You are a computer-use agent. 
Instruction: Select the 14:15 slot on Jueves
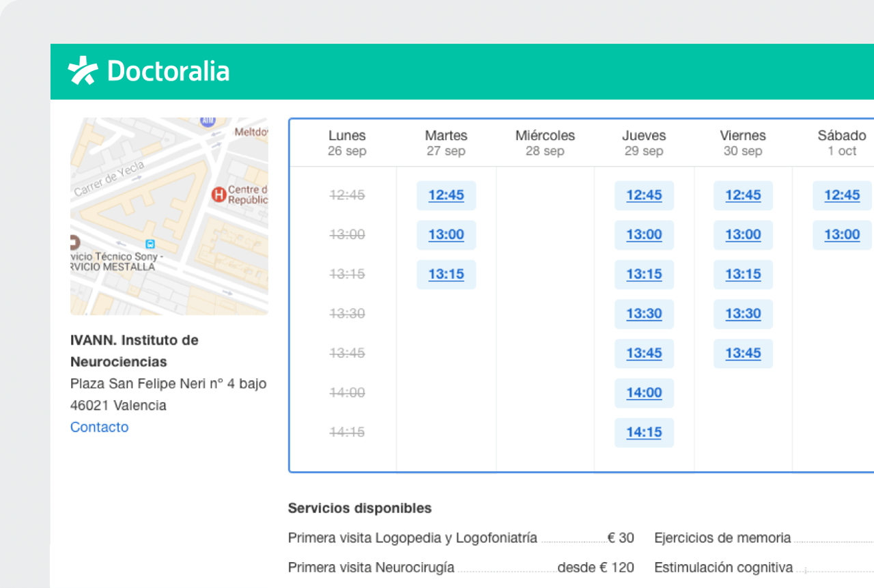coord(644,432)
